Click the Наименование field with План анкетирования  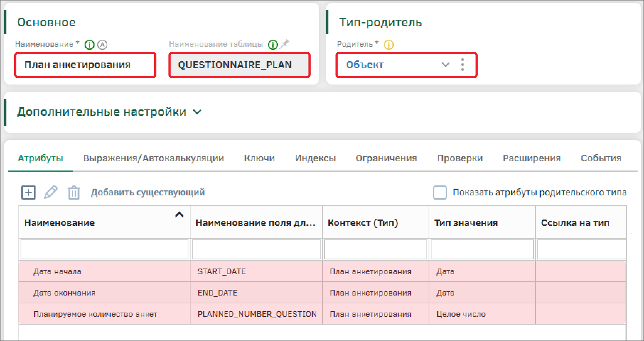(x=85, y=65)
